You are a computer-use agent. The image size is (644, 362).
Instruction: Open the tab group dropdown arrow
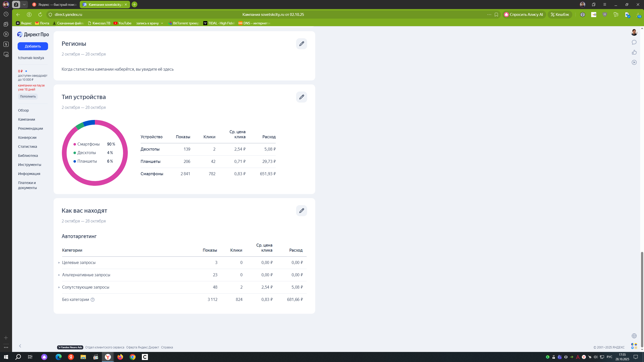point(24,5)
